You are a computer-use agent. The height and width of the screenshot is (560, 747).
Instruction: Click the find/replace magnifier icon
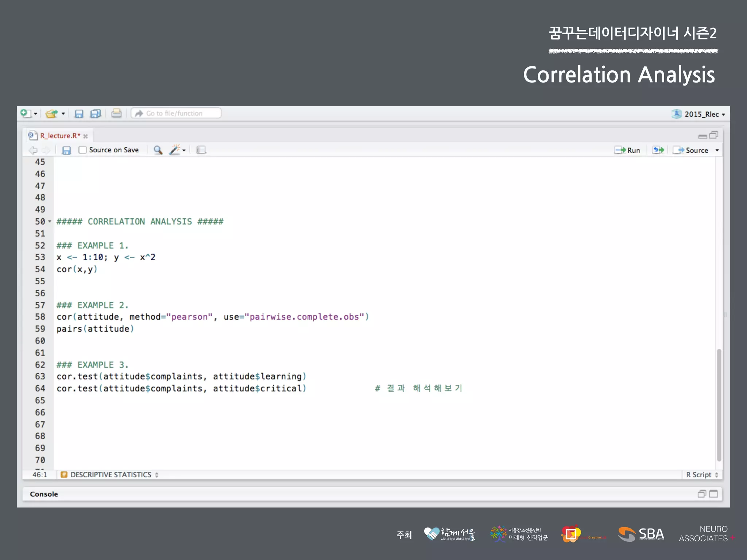158,150
